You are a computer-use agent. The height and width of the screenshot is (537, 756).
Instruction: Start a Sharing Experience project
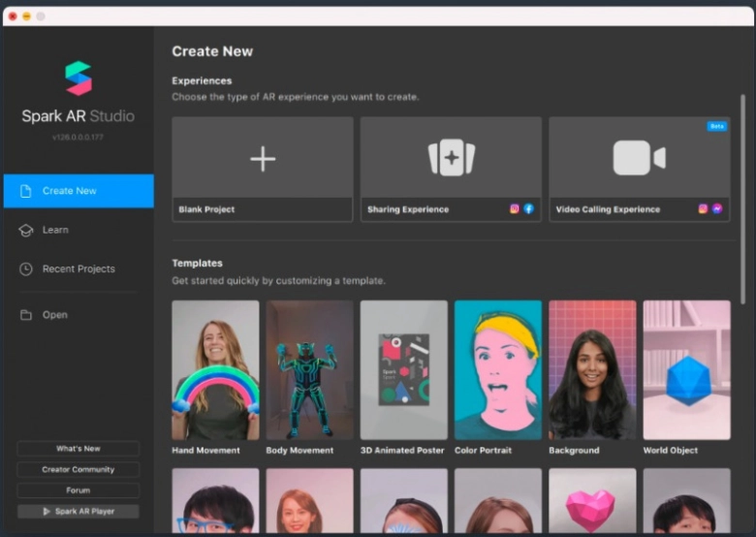click(452, 170)
